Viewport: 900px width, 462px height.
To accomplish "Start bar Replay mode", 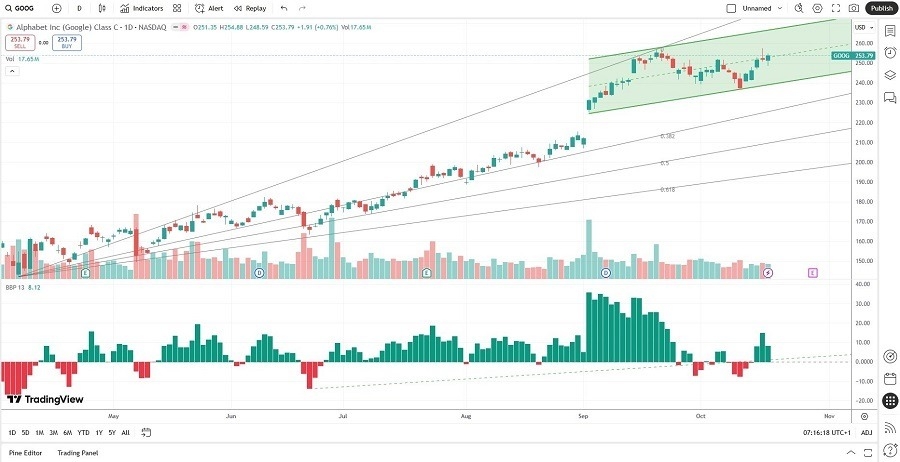I will click(250, 8).
